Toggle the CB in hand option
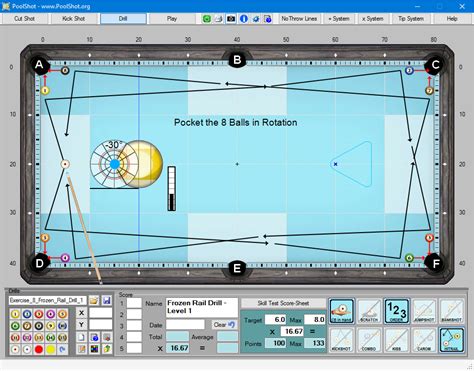This screenshot has width=474, height=371. [342, 311]
